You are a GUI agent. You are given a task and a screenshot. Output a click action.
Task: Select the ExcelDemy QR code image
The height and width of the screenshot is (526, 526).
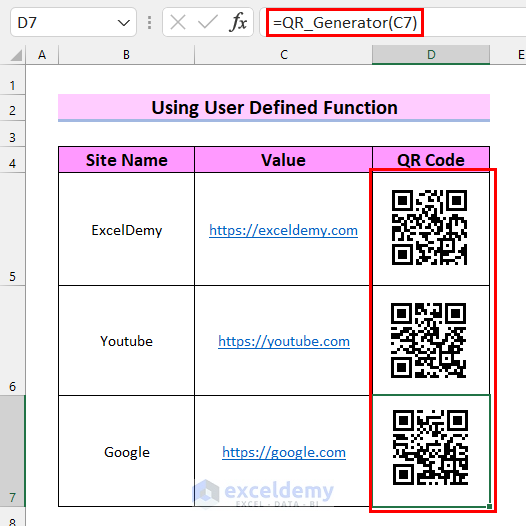pyautogui.click(x=429, y=227)
